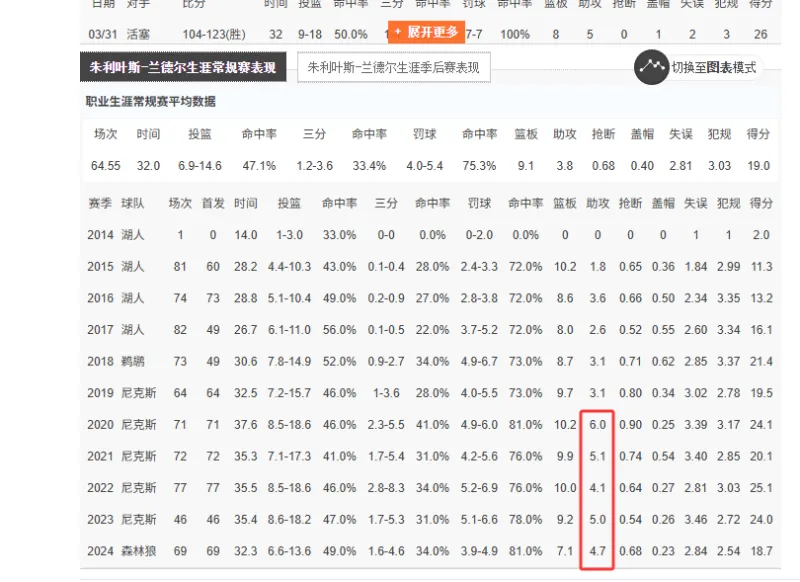Image resolution: width=800 pixels, height=582 pixels.
Task: Select the 朱利叶斯-兰德尔生涯常规赛表现 tab
Action: click(183, 67)
